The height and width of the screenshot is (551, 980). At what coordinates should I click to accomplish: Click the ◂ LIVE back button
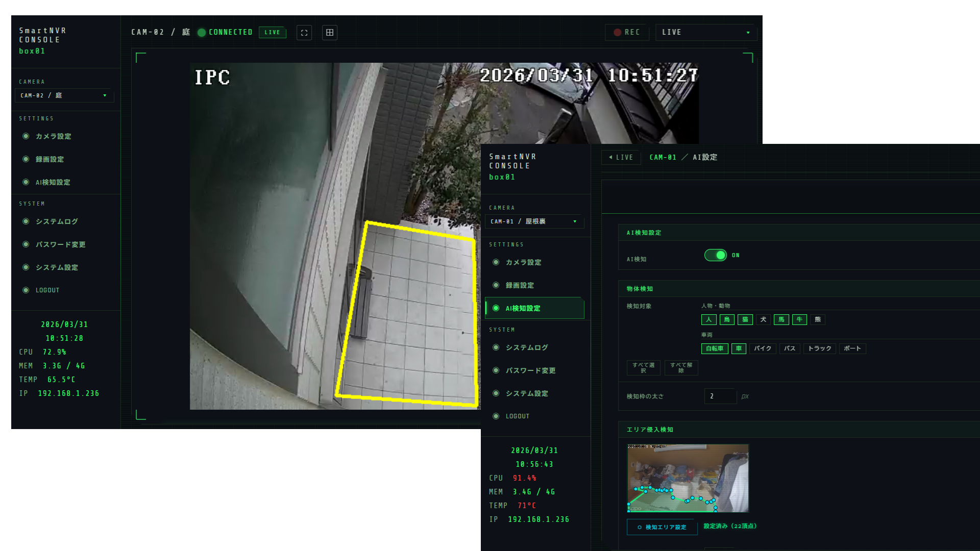pos(621,157)
